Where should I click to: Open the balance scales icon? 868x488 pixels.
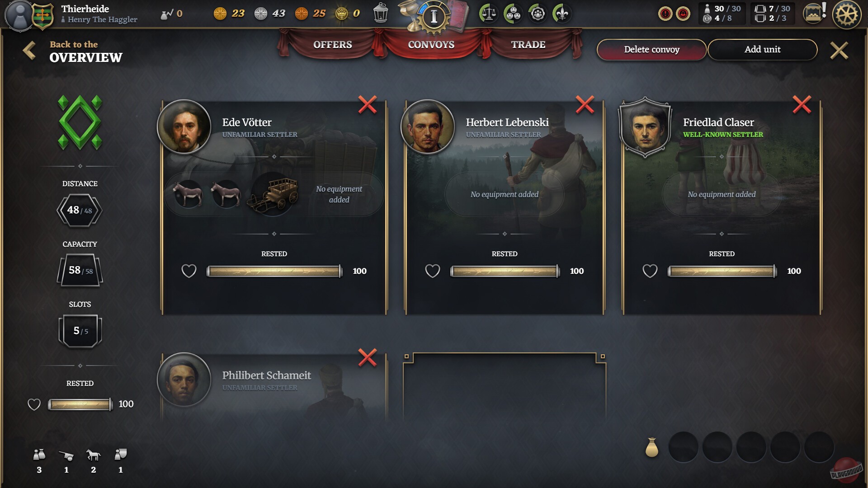tap(488, 14)
